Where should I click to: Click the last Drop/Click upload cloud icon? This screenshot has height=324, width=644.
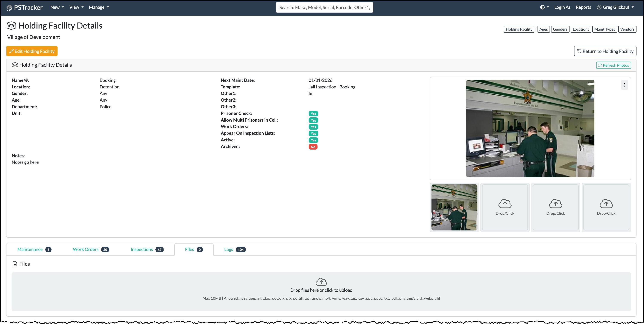coord(606,204)
